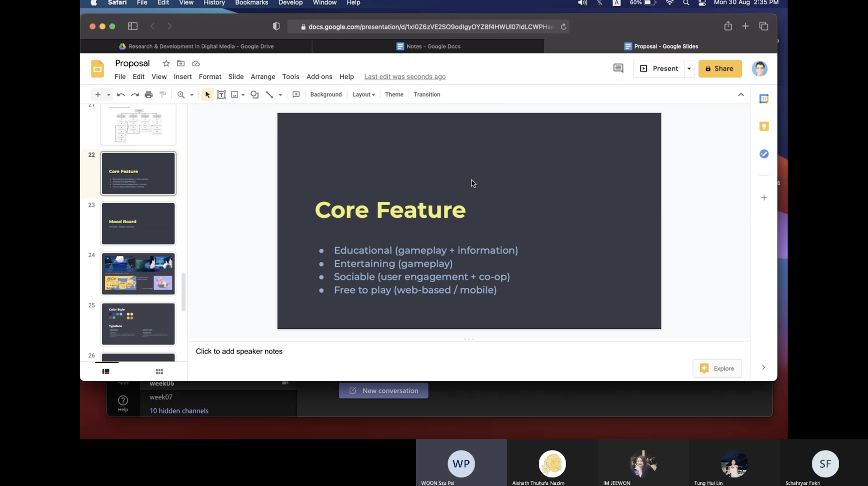Open the comment history
Screen dimensions: 868x486
[x=618, y=68]
